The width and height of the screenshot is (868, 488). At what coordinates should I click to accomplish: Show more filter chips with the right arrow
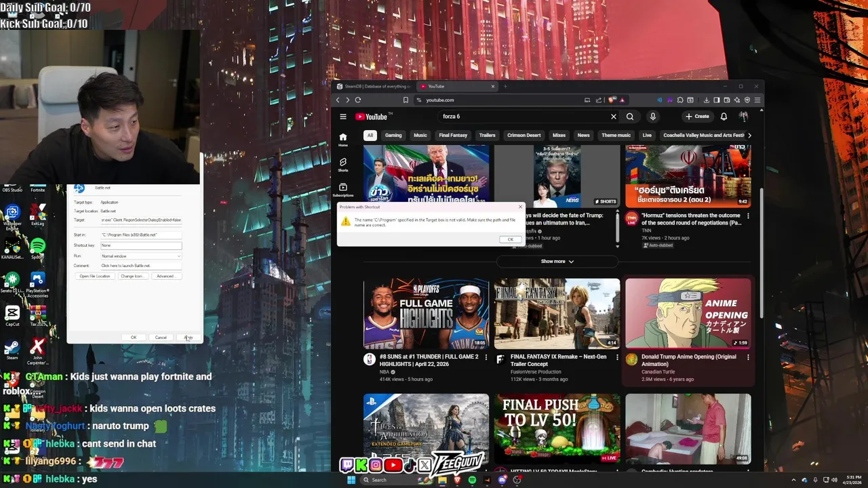point(749,135)
